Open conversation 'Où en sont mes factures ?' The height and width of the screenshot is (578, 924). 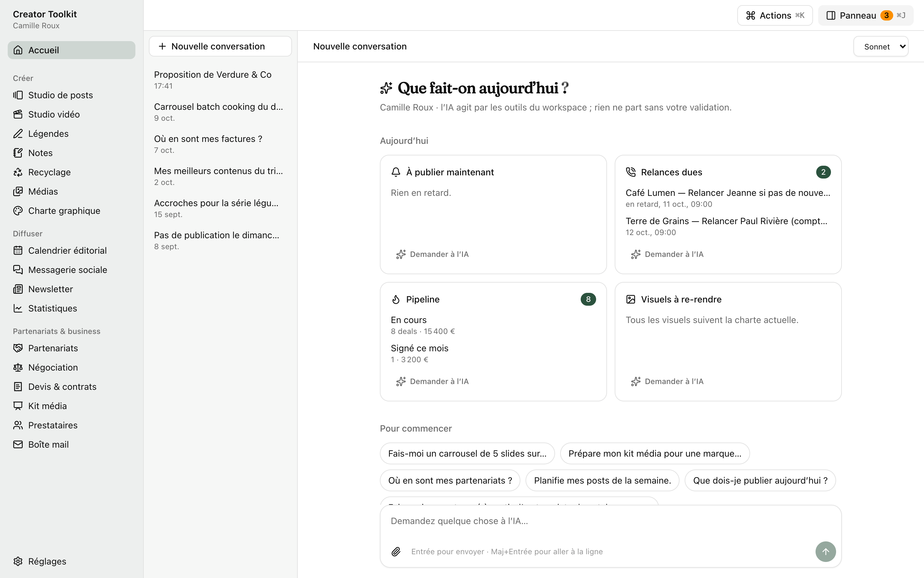click(x=220, y=144)
